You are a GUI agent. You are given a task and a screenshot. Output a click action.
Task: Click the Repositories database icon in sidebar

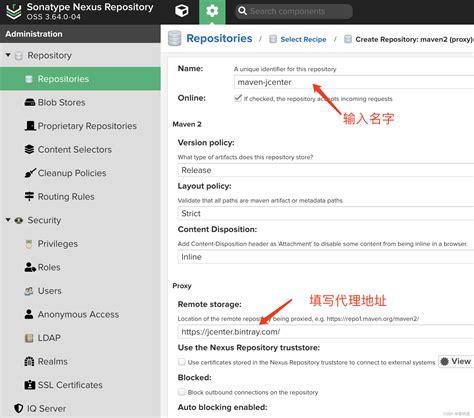(29, 79)
